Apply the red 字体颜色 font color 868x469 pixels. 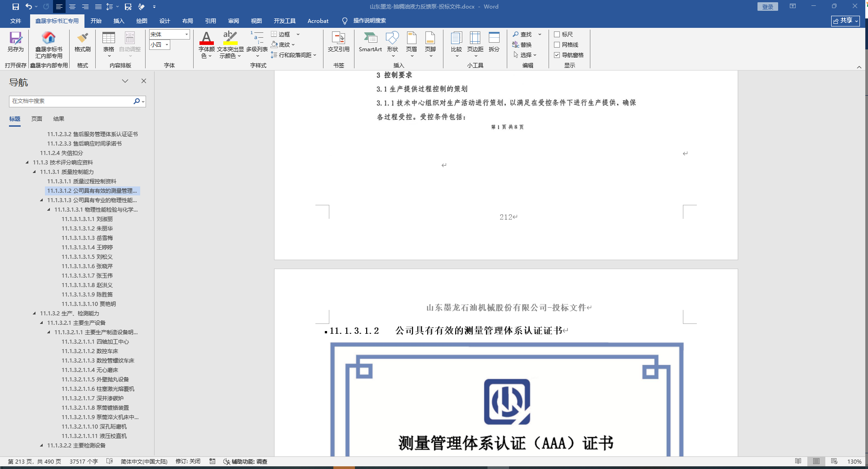206,39
